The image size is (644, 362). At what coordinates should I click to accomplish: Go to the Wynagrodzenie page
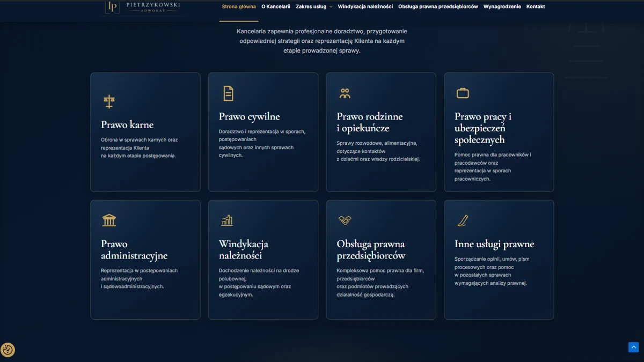coord(502,6)
